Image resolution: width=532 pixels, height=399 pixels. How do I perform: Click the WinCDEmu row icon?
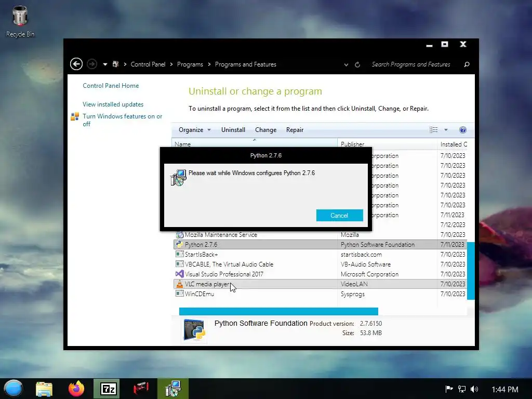point(179,294)
